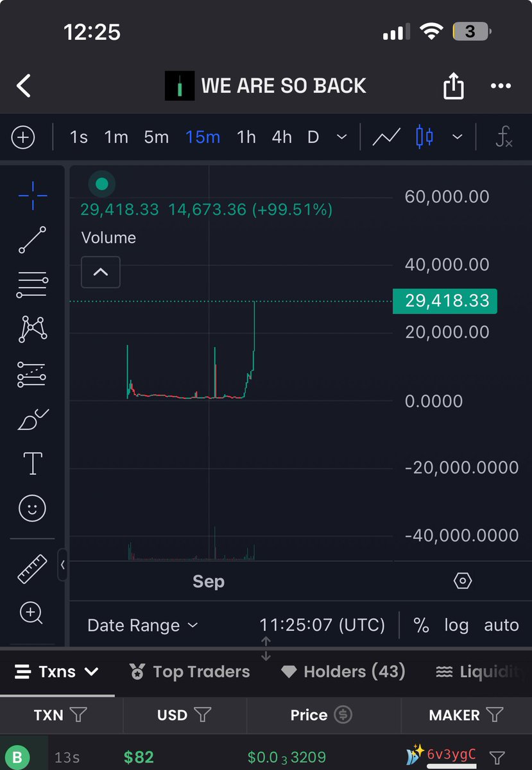Select the 1s timeframe
Viewport: 532px width, 770px height.
pos(79,137)
